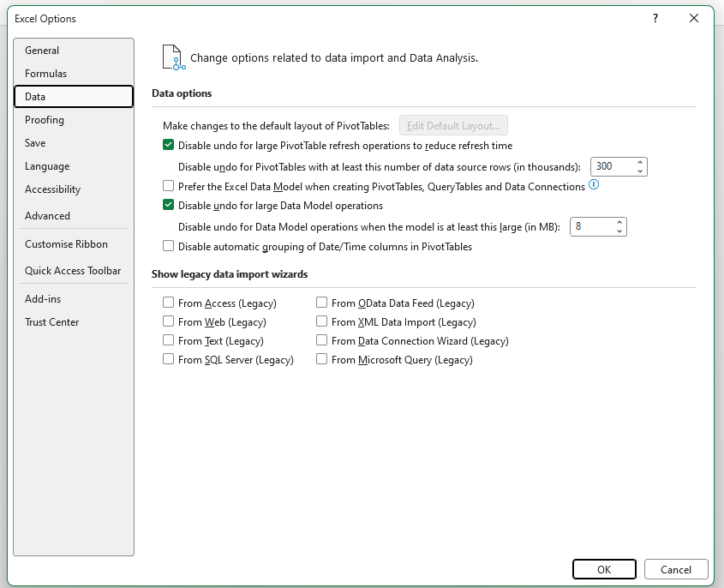Check From OData Data Feed (Legacy) wizard
The image size is (724, 588).
click(x=321, y=303)
